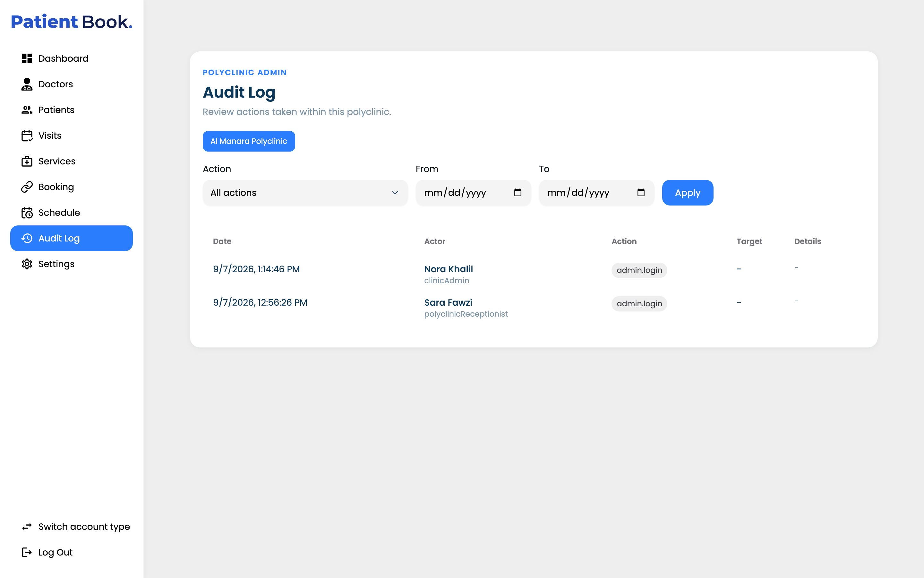The height and width of the screenshot is (578, 924).
Task: Click the Date column header
Action: [x=222, y=241]
